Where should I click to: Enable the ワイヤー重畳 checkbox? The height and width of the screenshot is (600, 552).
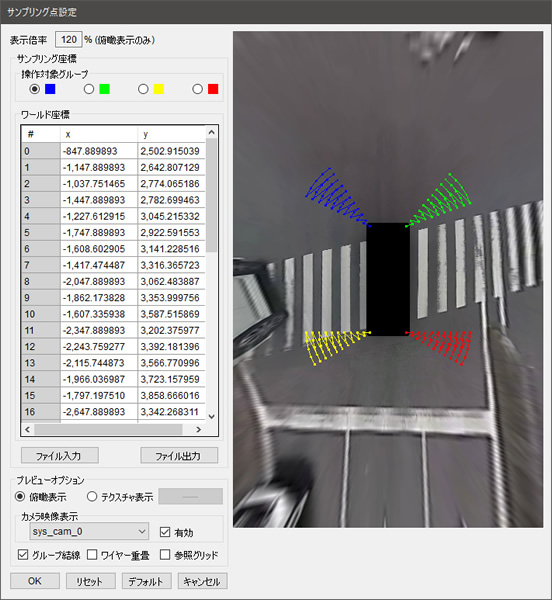coord(92,554)
